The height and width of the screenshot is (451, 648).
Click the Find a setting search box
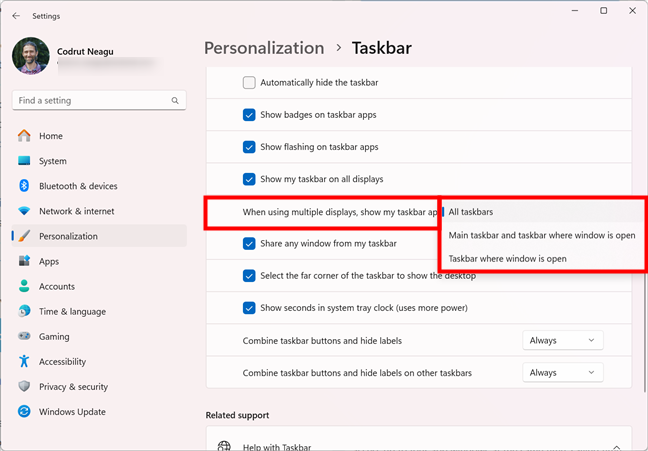pos(99,100)
